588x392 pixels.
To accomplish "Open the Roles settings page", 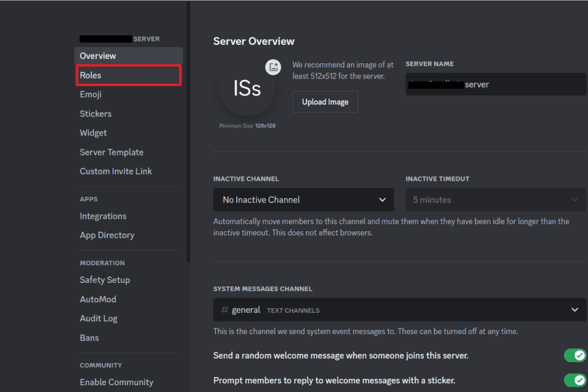I will pyautogui.click(x=129, y=75).
